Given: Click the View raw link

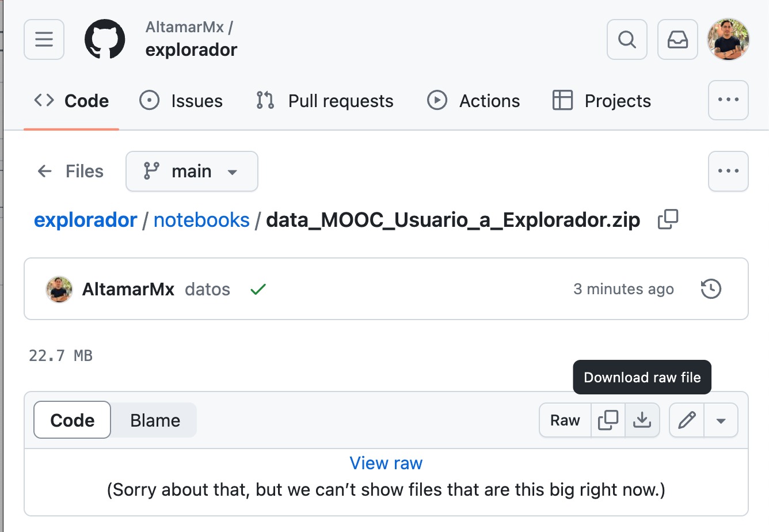Looking at the screenshot, I should tap(386, 463).
